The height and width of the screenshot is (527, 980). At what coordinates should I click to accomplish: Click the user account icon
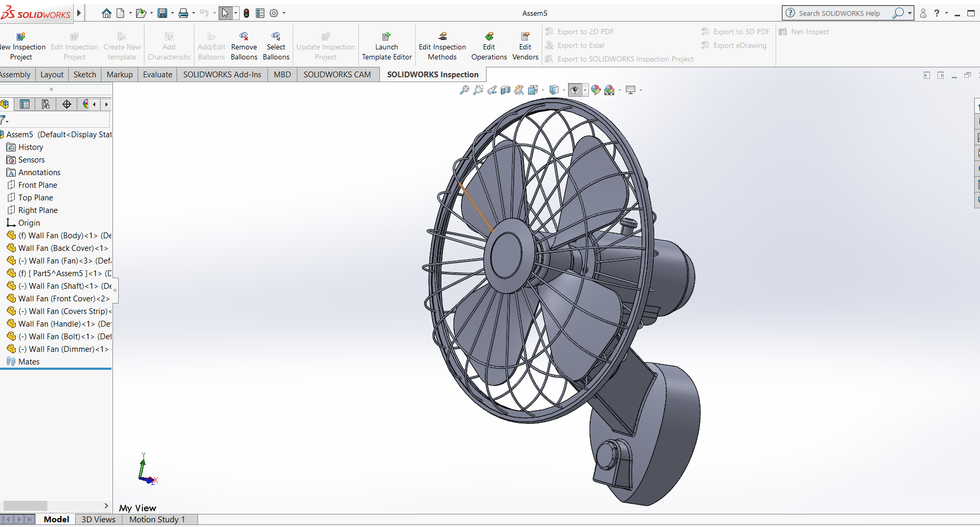pyautogui.click(x=923, y=13)
